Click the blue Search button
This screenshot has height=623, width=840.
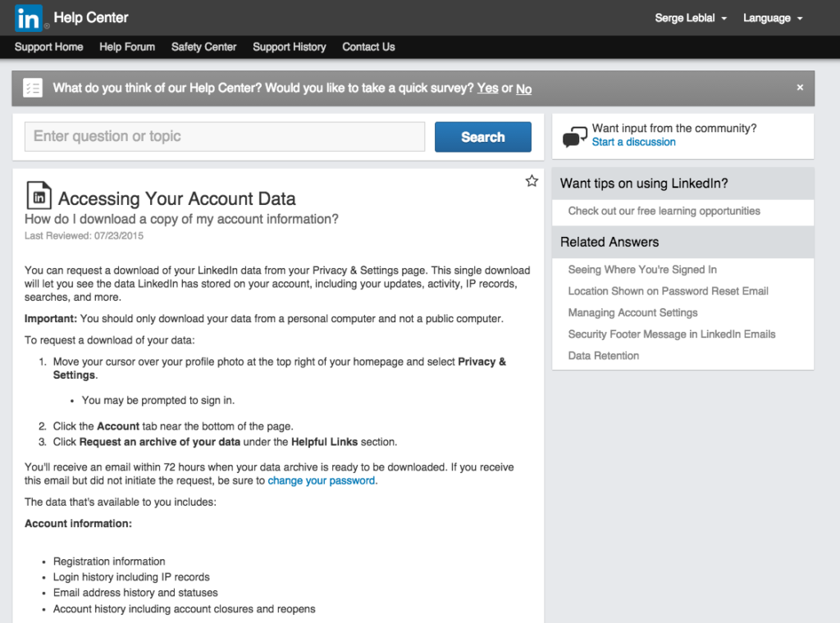pyautogui.click(x=482, y=137)
